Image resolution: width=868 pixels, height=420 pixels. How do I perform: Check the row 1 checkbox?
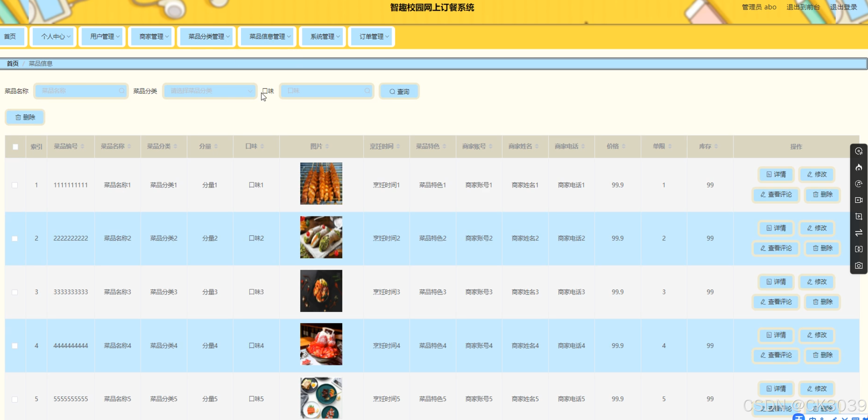point(15,185)
